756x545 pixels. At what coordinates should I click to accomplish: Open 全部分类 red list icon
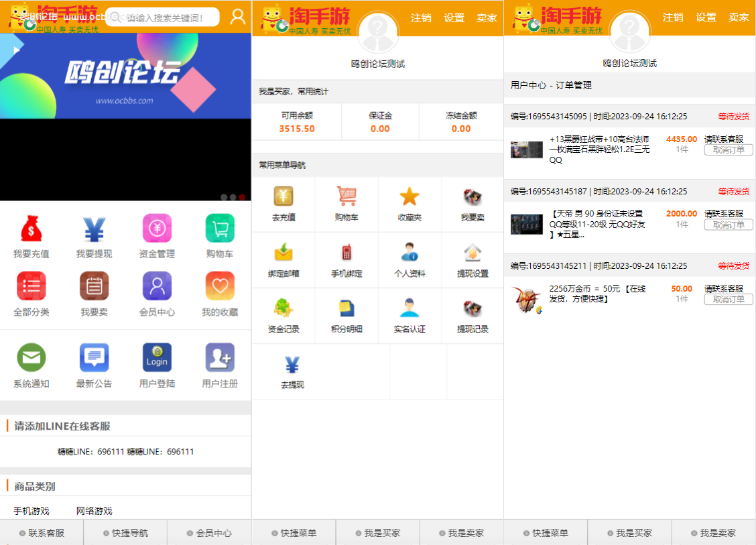(31, 286)
